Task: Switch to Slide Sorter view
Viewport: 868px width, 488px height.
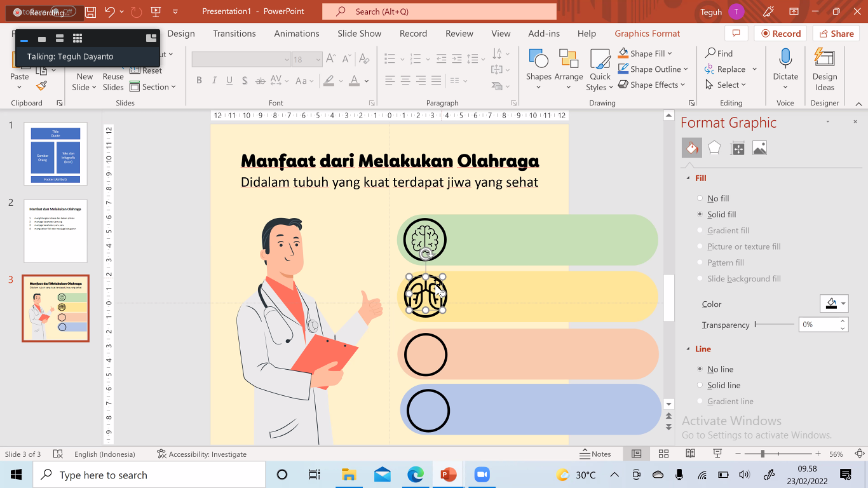Action: coord(663,454)
